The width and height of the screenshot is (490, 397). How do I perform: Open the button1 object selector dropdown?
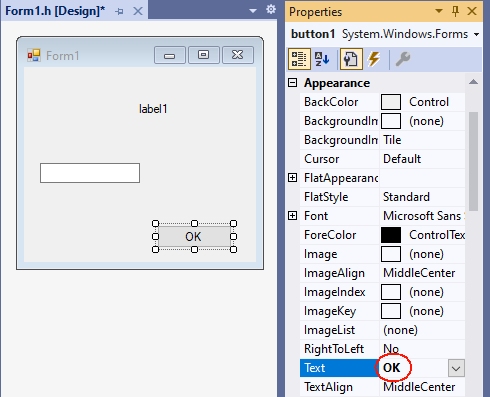(476, 34)
